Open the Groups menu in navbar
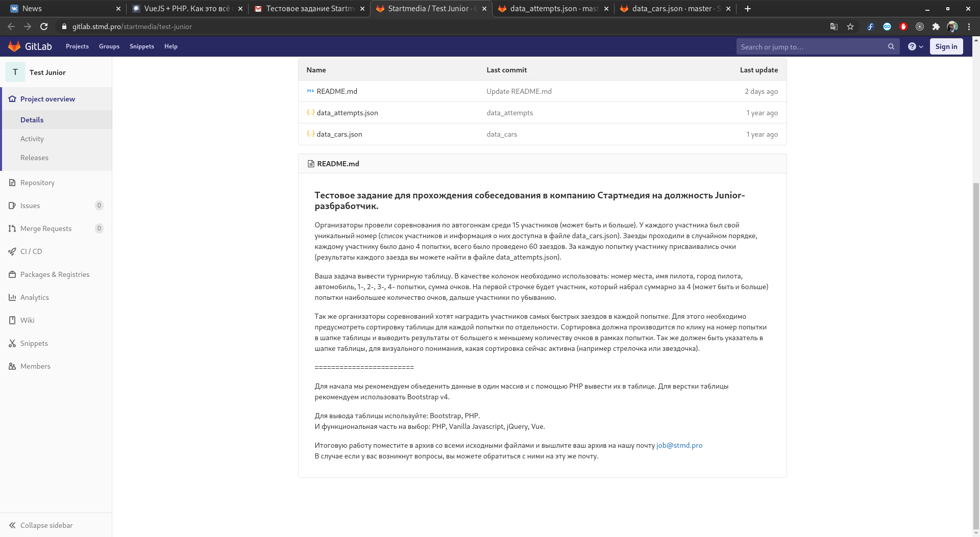 coord(109,46)
